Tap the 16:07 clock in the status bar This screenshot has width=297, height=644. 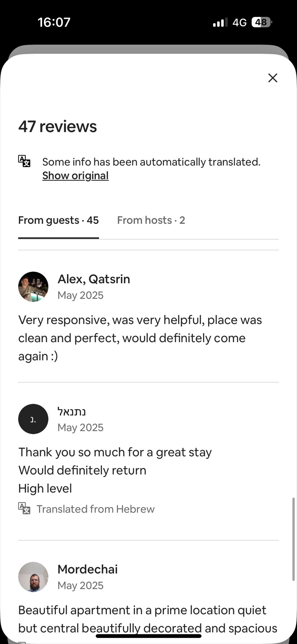point(54,22)
